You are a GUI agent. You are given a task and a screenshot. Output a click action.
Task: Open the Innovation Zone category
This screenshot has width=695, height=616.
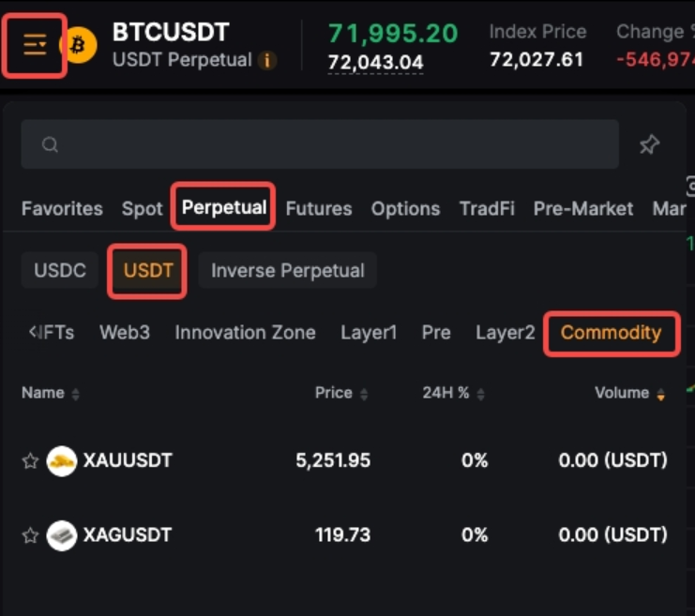[245, 333]
